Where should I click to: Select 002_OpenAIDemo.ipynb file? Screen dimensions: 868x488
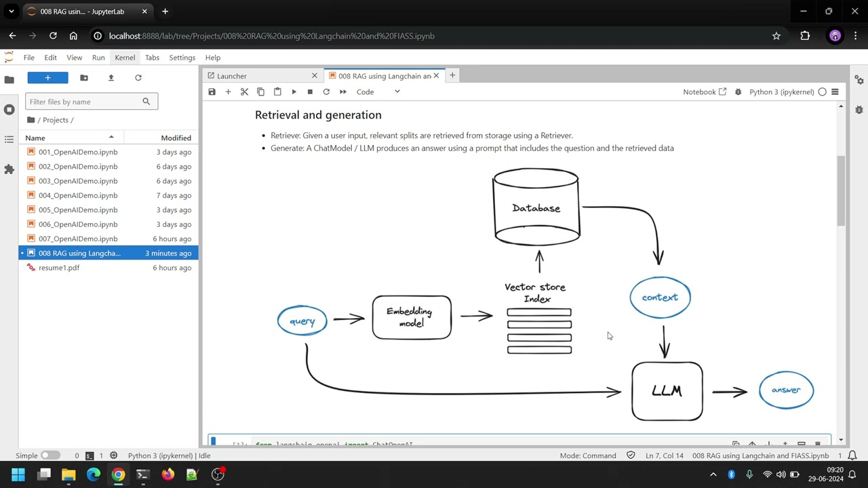108,167
